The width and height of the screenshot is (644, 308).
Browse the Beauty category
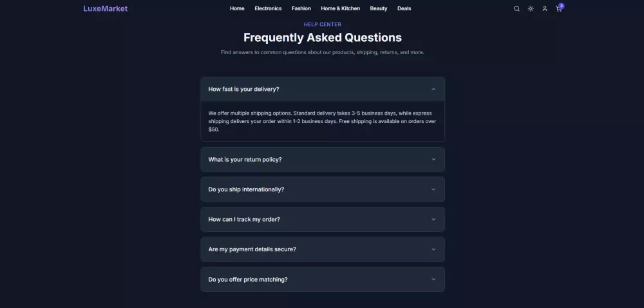click(379, 8)
